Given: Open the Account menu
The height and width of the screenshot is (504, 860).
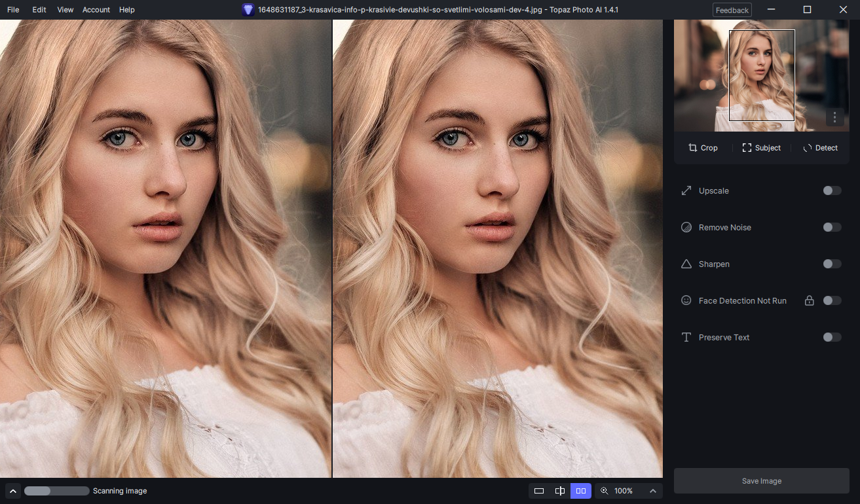Looking at the screenshot, I should [96, 10].
